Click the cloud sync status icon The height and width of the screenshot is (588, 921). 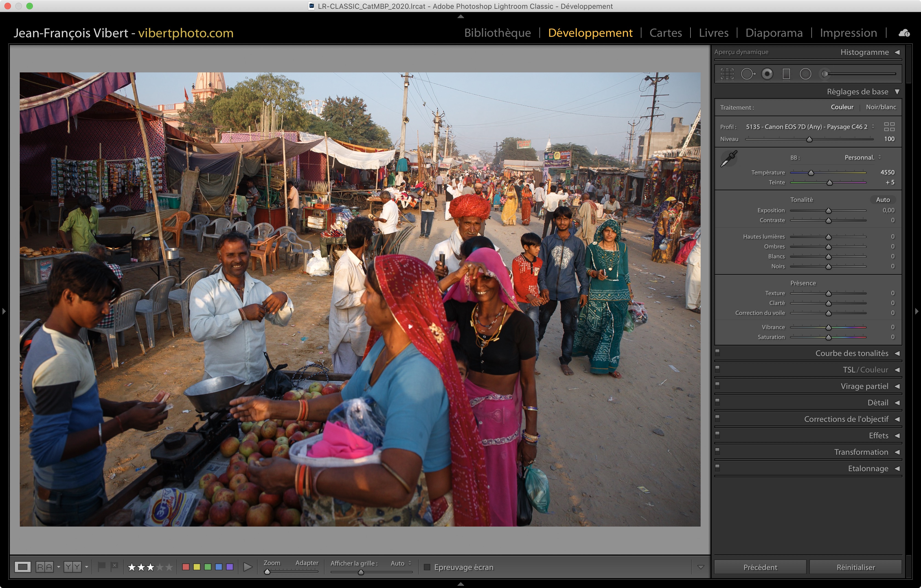point(904,33)
